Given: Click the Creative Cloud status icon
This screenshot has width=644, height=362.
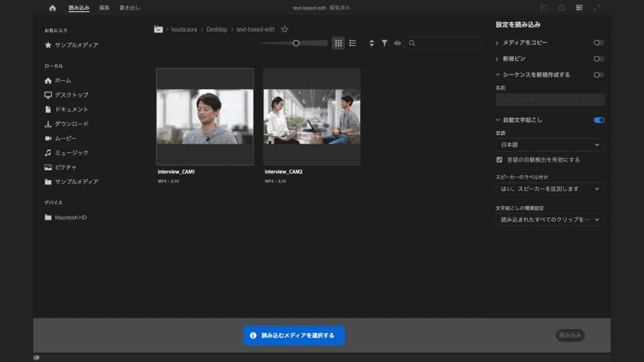Looking at the screenshot, I should click(x=36, y=358).
